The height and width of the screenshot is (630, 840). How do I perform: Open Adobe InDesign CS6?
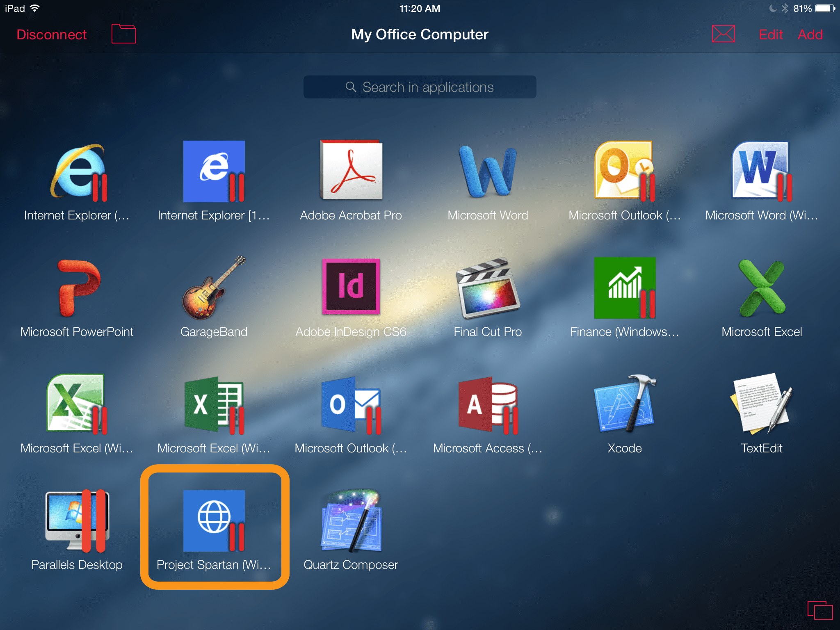[351, 287]
